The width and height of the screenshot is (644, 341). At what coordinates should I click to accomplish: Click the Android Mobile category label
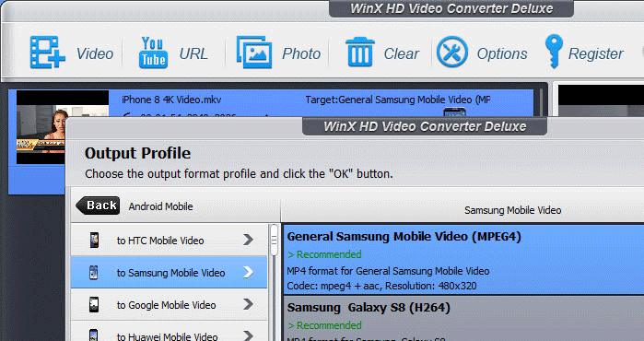160,206
